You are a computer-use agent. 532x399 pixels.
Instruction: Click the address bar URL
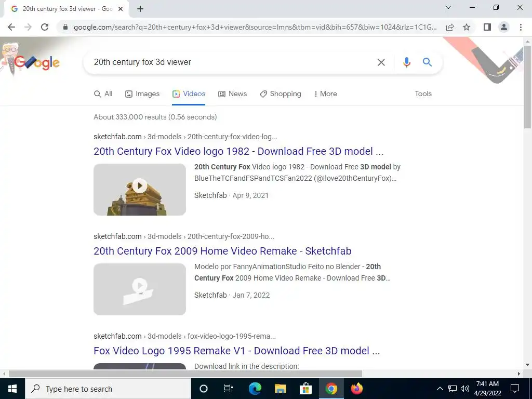pos(255,27)
